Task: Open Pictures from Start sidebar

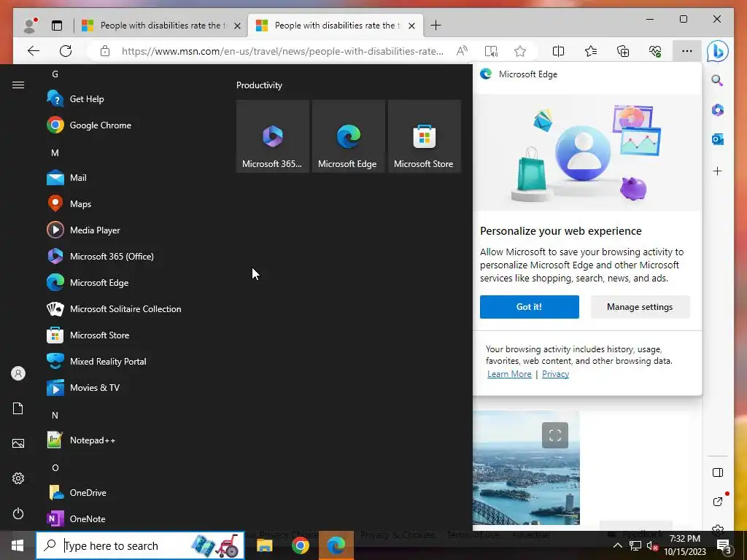Action: pyautogui.click(x=18, y=443)
